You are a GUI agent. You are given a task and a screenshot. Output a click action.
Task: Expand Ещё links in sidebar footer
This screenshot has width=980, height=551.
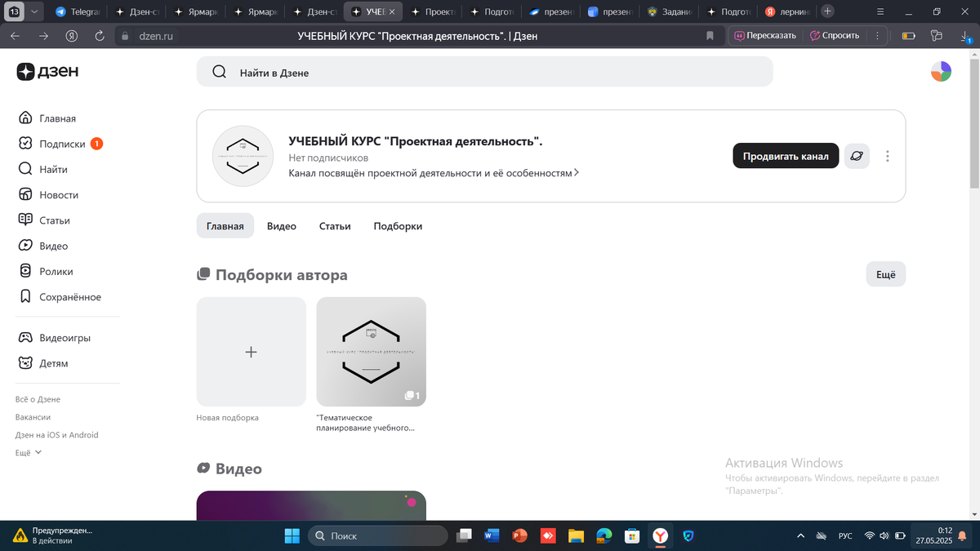pos(29,452)
